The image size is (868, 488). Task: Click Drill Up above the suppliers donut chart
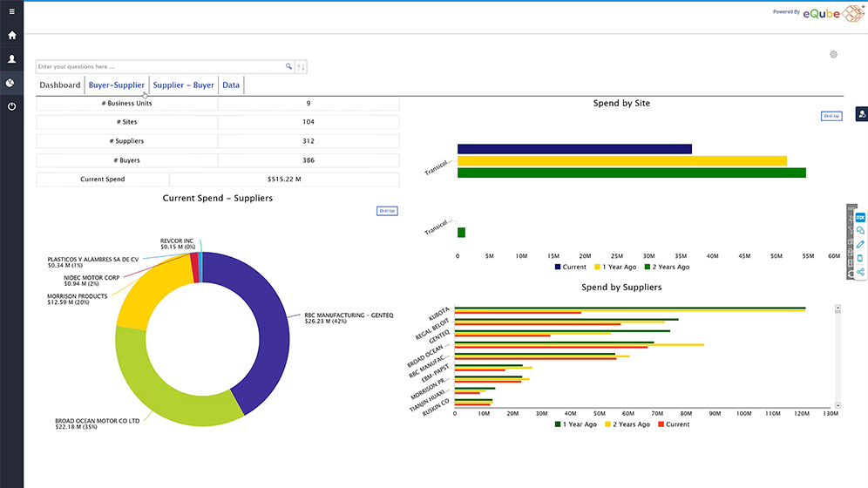tap(387, 211)
